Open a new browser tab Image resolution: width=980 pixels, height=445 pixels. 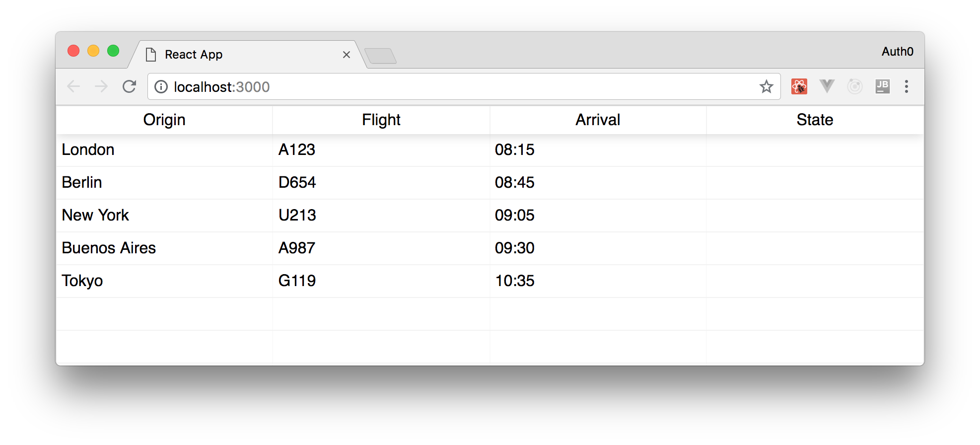point(380,56)
